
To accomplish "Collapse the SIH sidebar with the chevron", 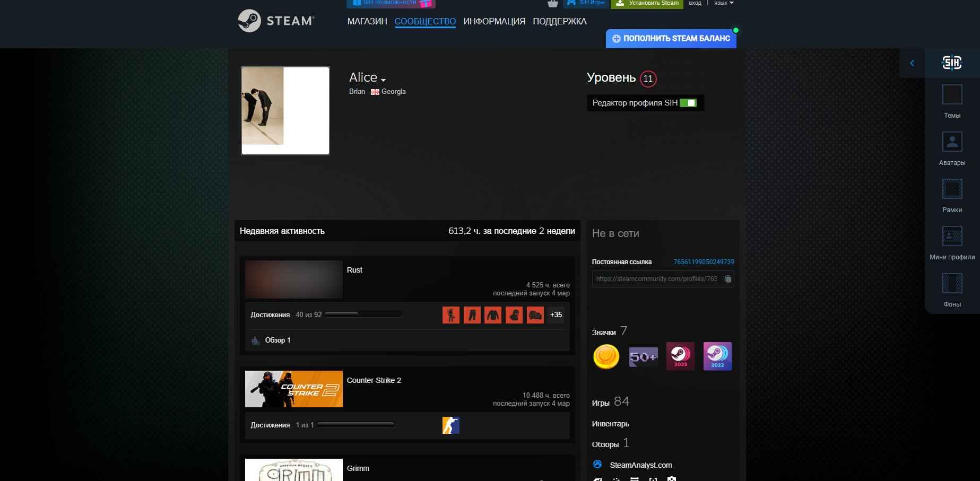I will click(x=912, y=63).
